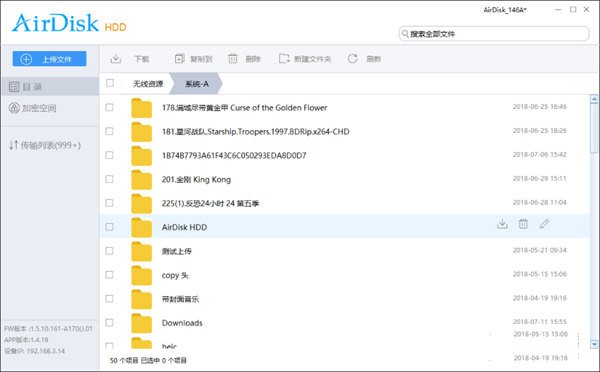
Task: Open the copy 头 folder icon
Action: click(x=142, y=275)
